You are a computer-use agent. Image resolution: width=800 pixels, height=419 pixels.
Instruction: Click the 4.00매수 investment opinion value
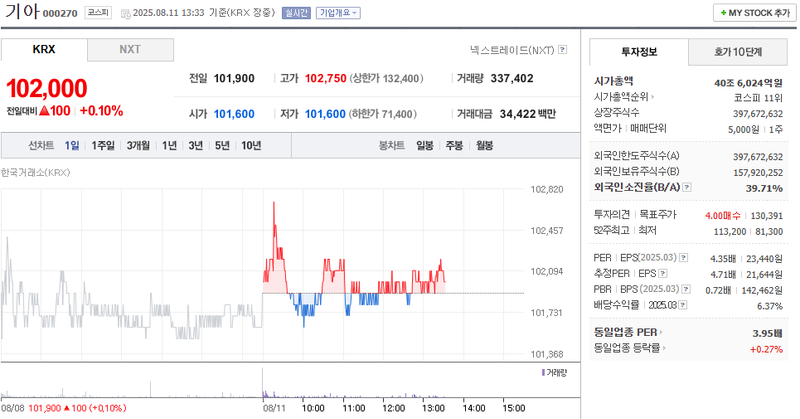[x=722, y=216]
